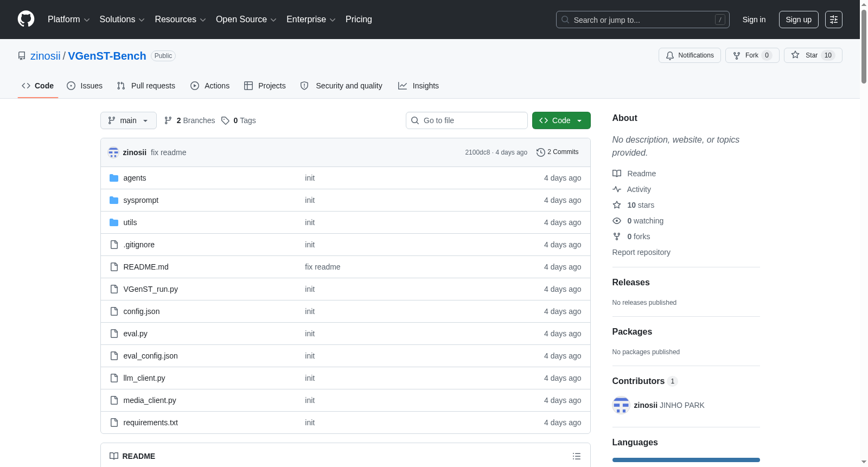Open the VGenST-Bench repository link

pos(107,56)
